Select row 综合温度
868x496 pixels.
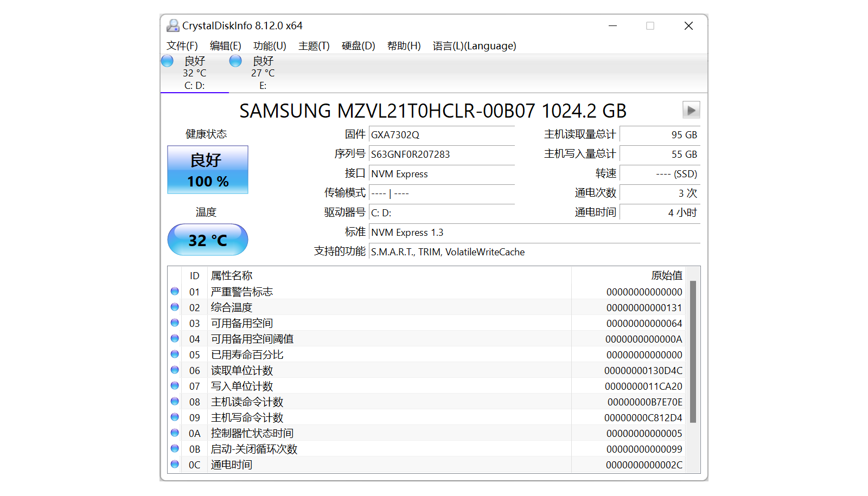[426, 307]
